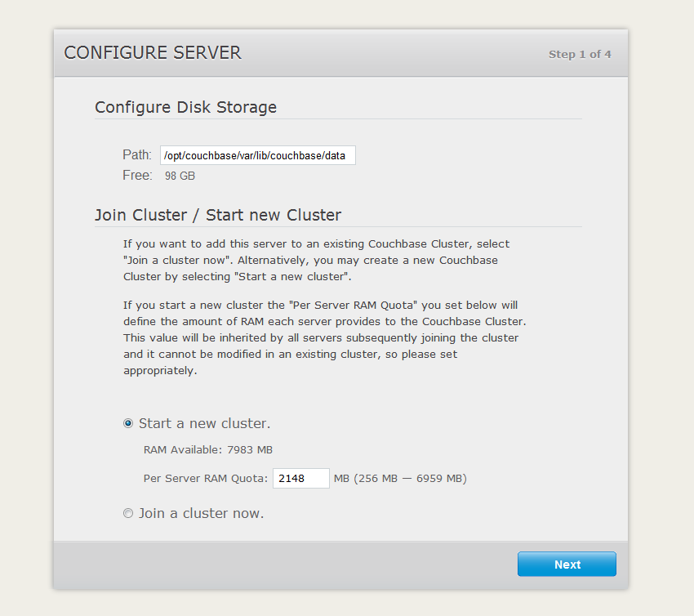The image size is (694, 616).
Task: Select the "Join a cluster now" radio button
Action: (x=128, y=513)
